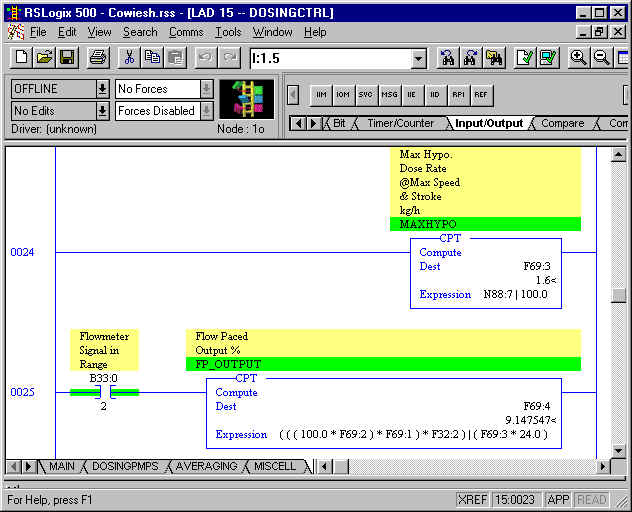Open the No Forces dropdown

[206, 89]
